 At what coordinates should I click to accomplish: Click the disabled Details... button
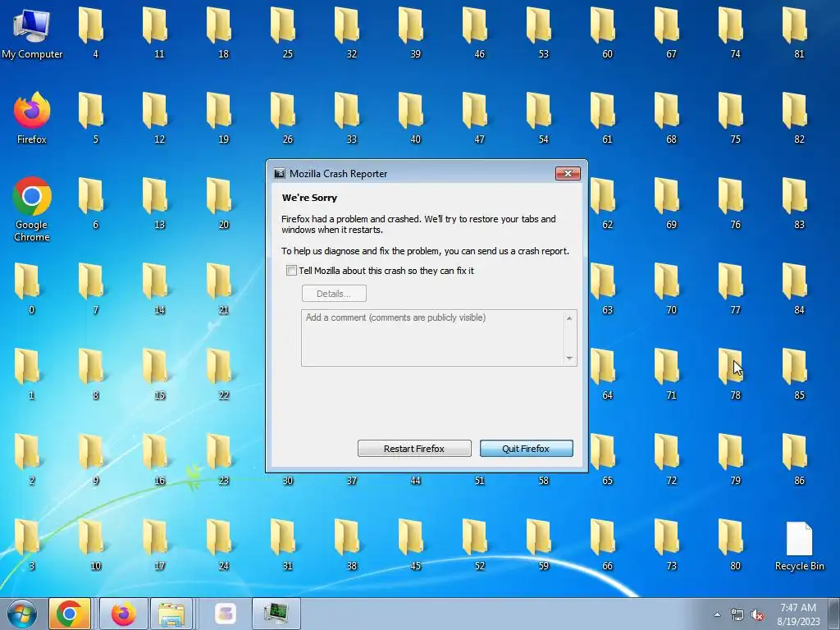334,294
